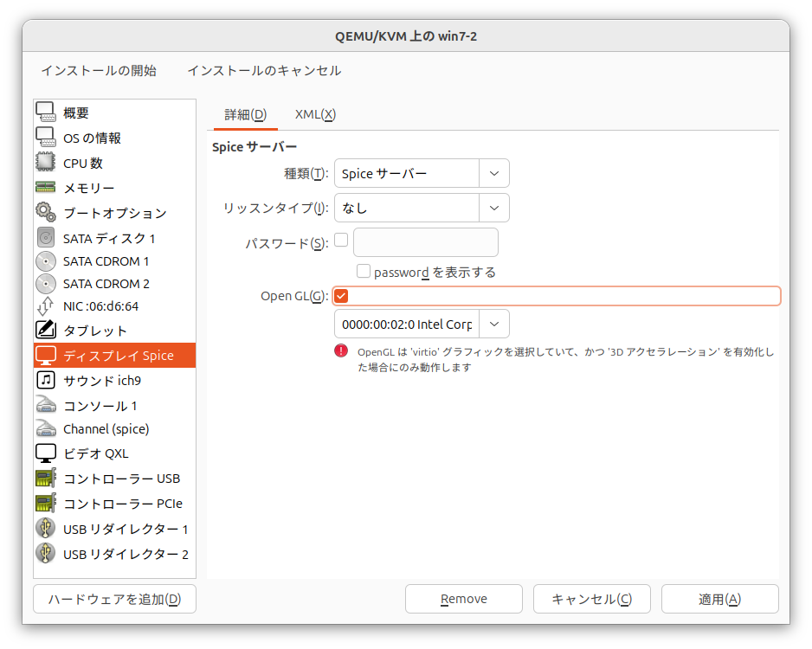Select the SATA ディスク 1 row label

coord(109,239)
